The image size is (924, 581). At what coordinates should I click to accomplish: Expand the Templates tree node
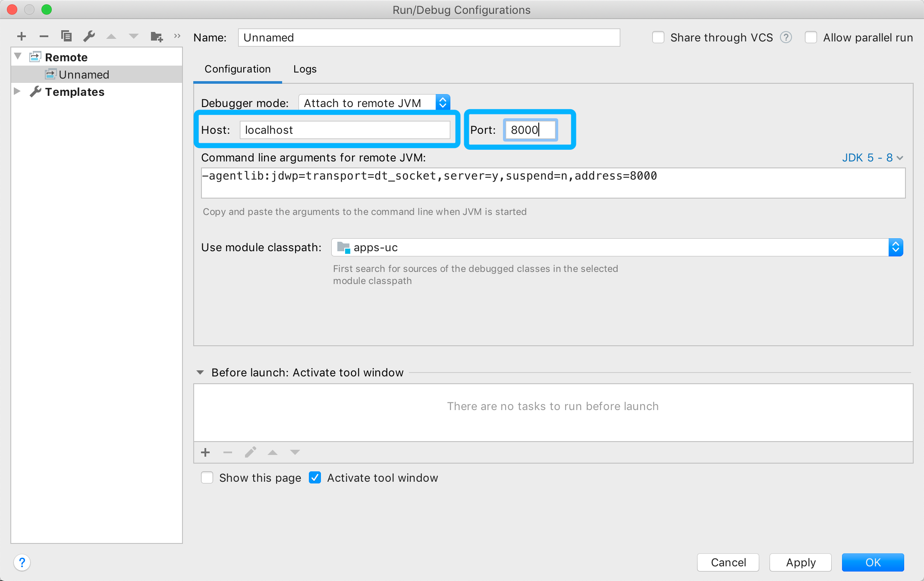click(17, 92)
